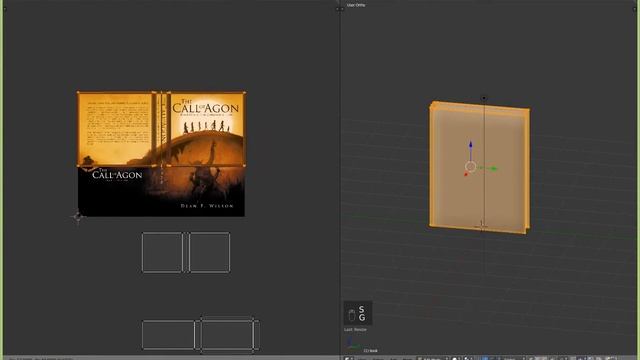Select the upper-left square UV island
640x360 pixels.
(162, 252)
